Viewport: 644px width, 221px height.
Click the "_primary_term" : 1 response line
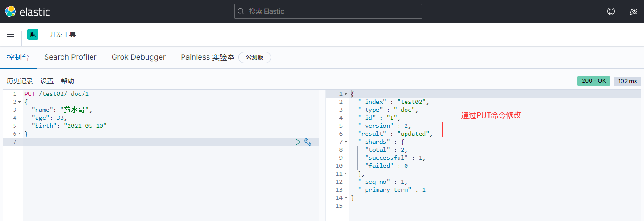click(x=392, y=190)
